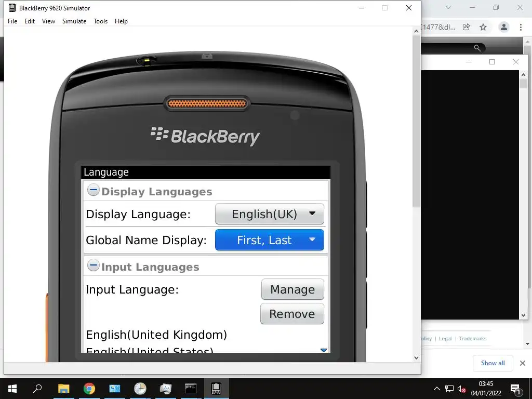Click the Chrome address bar URL text
532x399 pixels.
click(438, 27)
